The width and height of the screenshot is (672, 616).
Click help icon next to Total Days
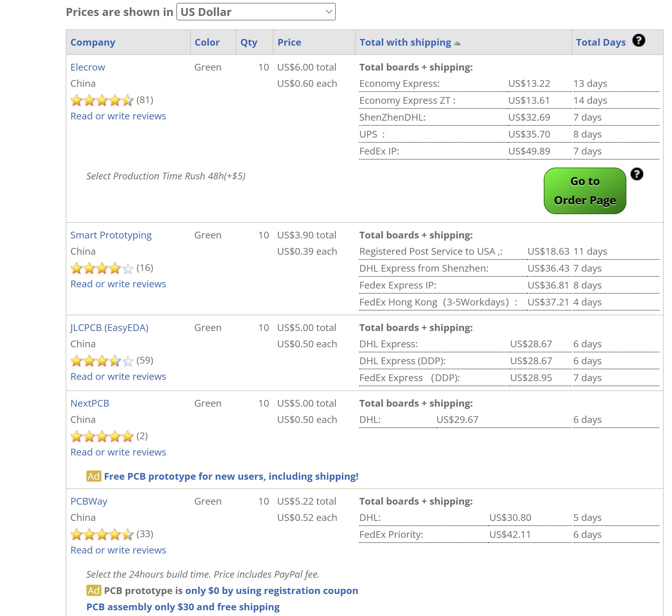pyautogui.click(x=639, y=41)
